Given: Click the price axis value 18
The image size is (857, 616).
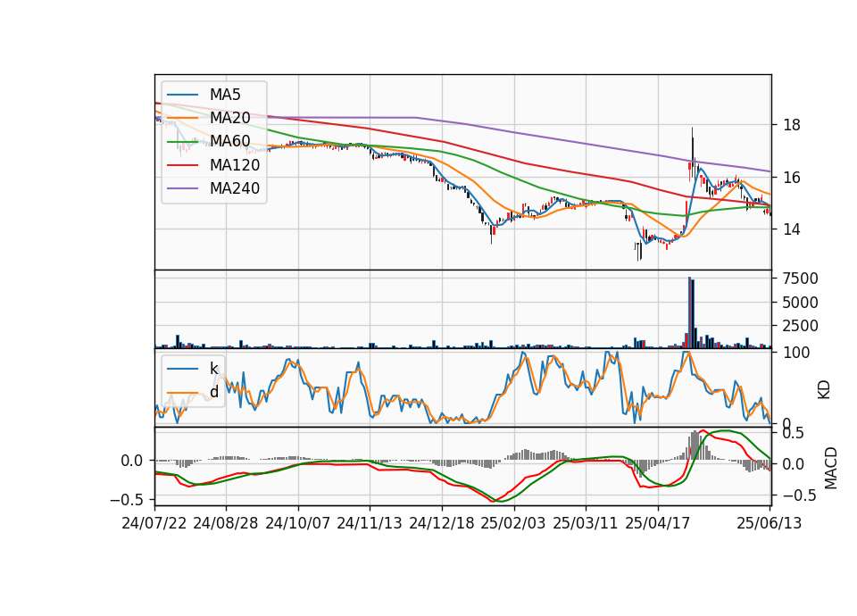Looking at the screenshot, I should (792, 125).
